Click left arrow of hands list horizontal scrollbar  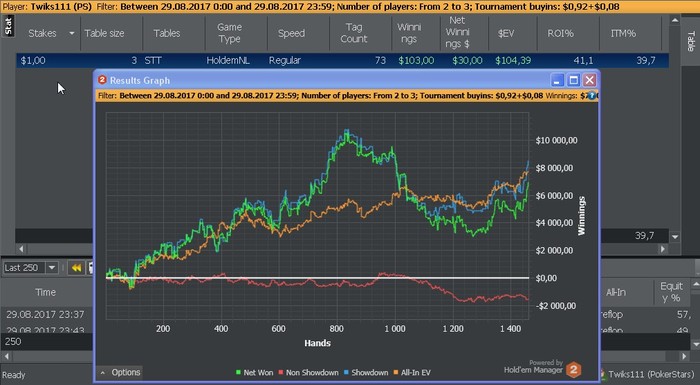coord(6,356)
